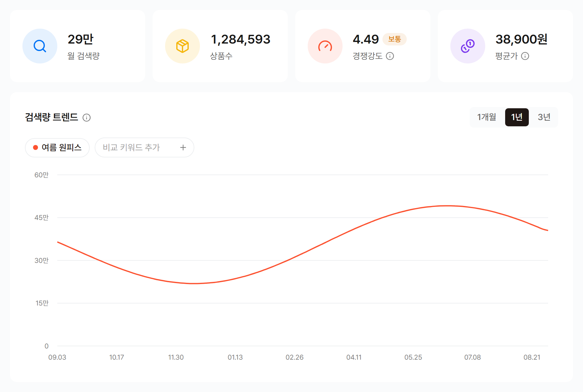Select the 1년 period tab
Image resolution: width=583 pixels, height=392 pixels.
tap(517, 117)
